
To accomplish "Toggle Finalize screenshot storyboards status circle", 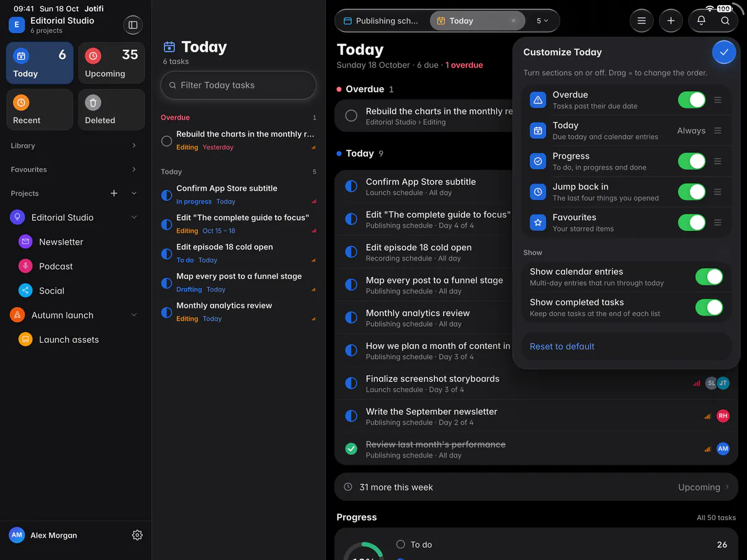I will pyautogui.click(x=351, y=383).
